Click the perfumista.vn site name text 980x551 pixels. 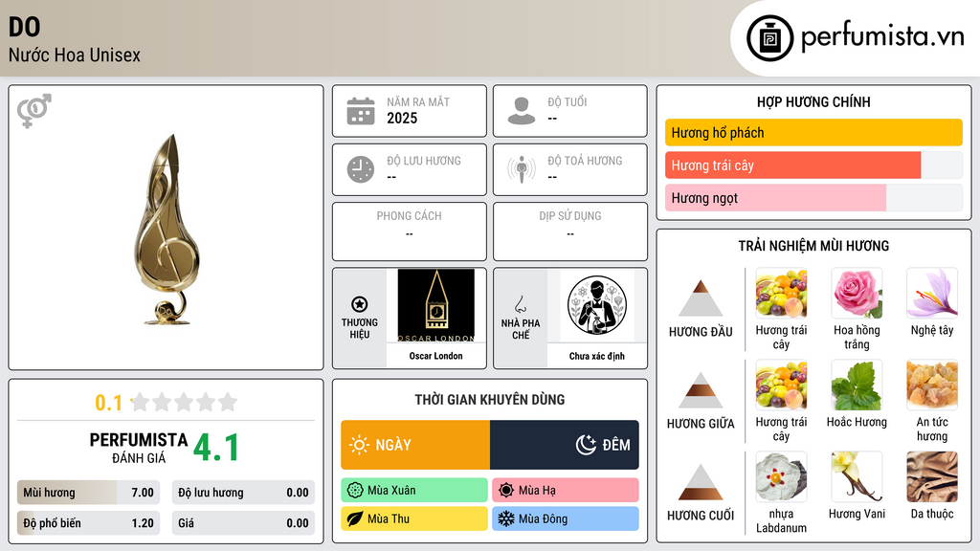pos(881,37)
